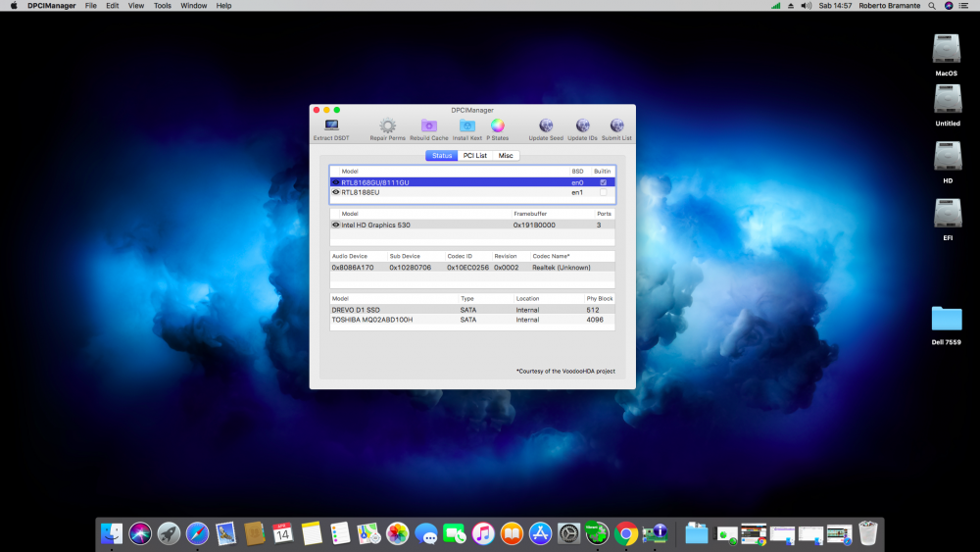Select the Intel HD Graphics 530 row
The height and width of the screenshot is (552, 980).
coord(472,226)
